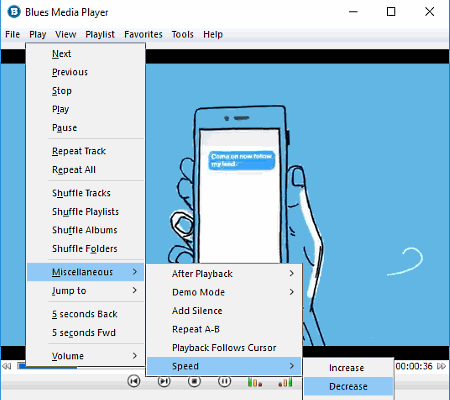Open the Play menu in menu bar
The height and width of the screenshot is (400, 450).
[x=37, y=34]
